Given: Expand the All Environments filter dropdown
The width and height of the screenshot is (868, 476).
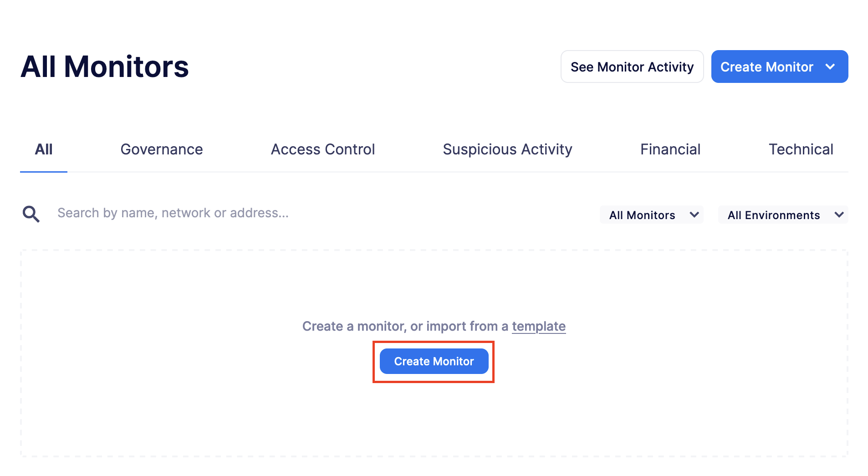Looking at the screenshot, I should coord(782,215).
